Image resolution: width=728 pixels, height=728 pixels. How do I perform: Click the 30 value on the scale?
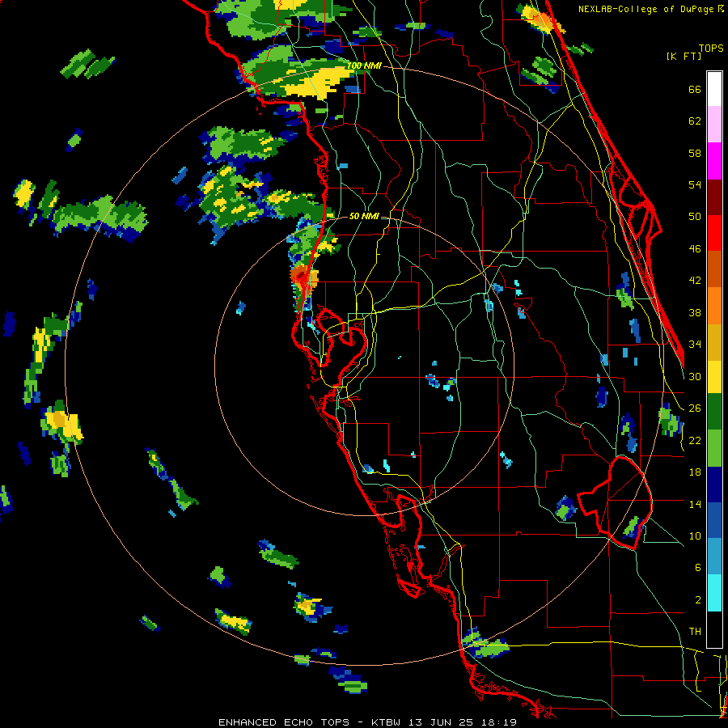coord(695,376)
